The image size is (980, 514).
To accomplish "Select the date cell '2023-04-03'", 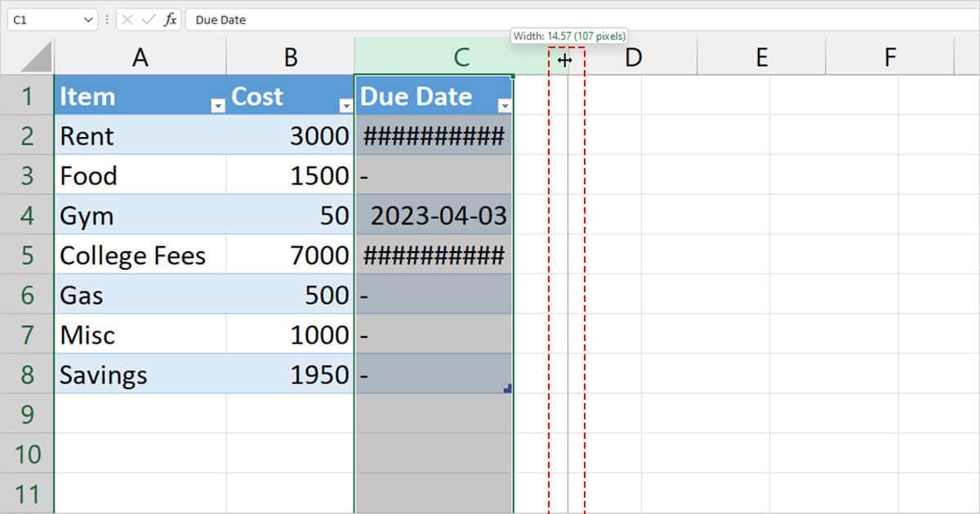I will point(434,215).
